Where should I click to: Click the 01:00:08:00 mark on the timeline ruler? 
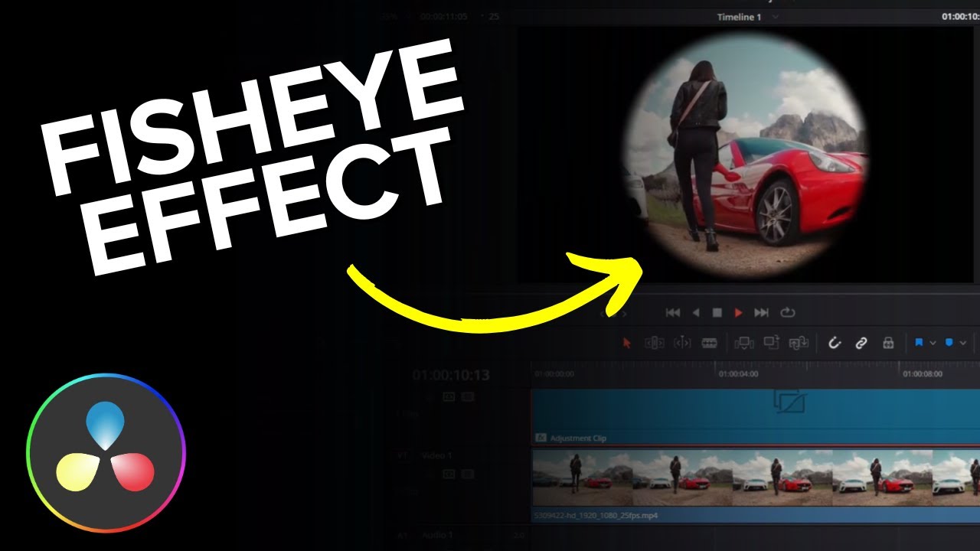[922, 374]
